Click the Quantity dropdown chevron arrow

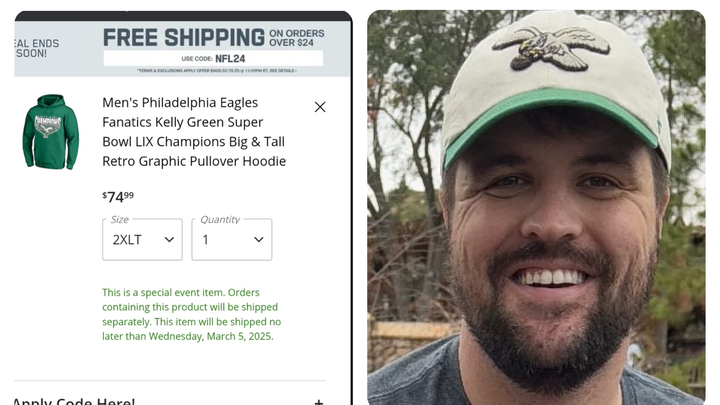click(259, 240)
